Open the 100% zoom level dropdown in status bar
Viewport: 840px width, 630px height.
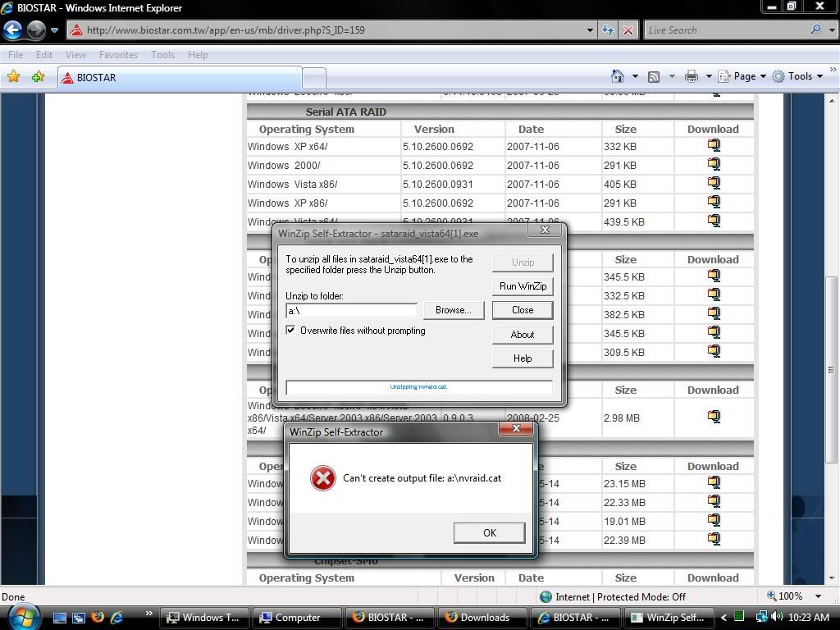point(818,596)
